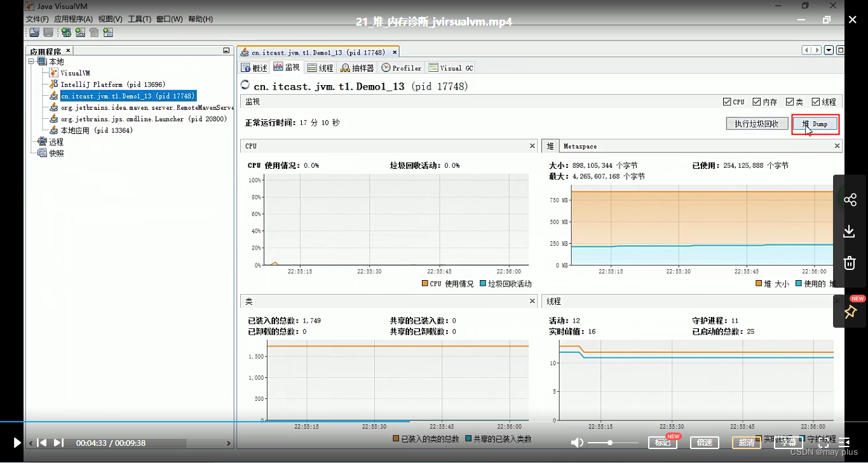Click the sixth VisualVM toolbar icon
Viewport: 868px width, 463px height.
tap(108, 32)
